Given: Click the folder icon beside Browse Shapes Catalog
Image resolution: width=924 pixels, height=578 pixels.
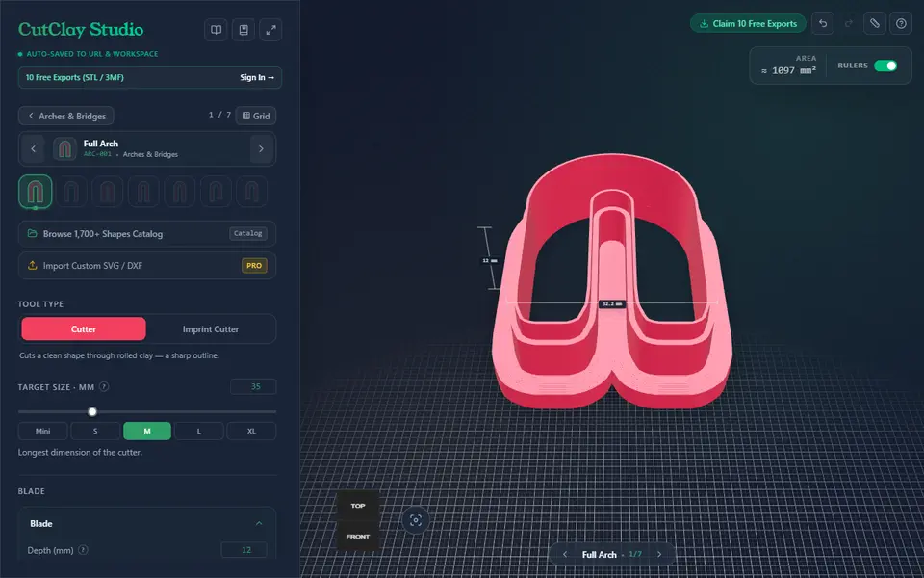Looking at the screenshot, I should [x=33, y=233].
